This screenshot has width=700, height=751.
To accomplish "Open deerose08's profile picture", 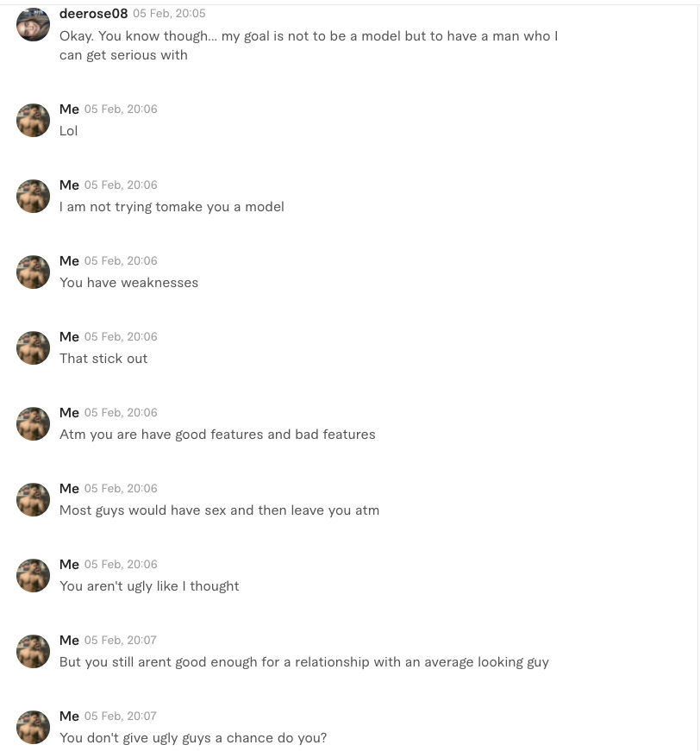I will click(33, 24).
